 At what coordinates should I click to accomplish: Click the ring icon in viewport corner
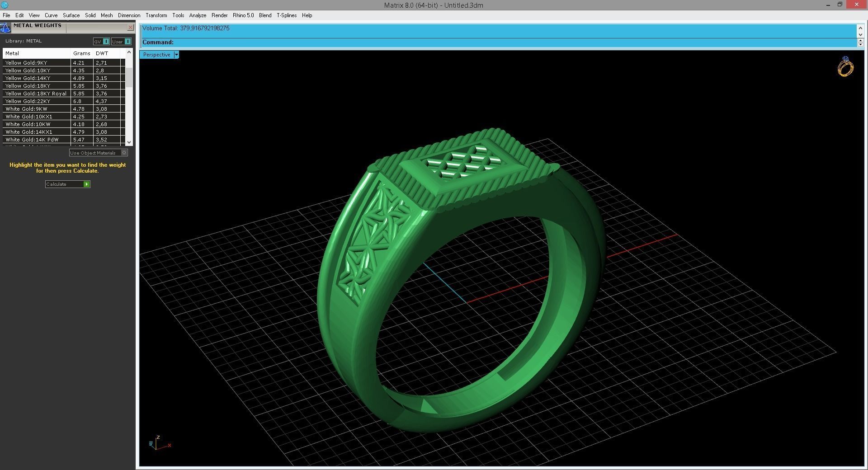pyautogui.click(x=845, y=67)
